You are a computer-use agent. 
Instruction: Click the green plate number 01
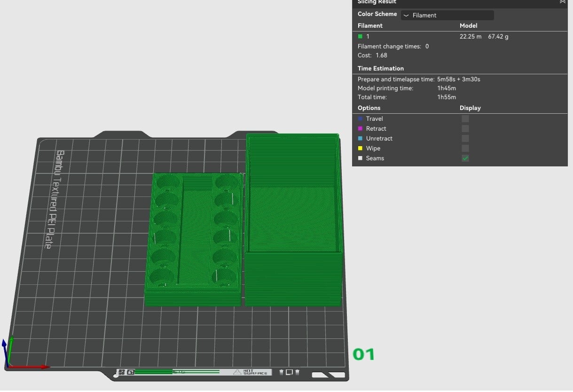point(364,354)
